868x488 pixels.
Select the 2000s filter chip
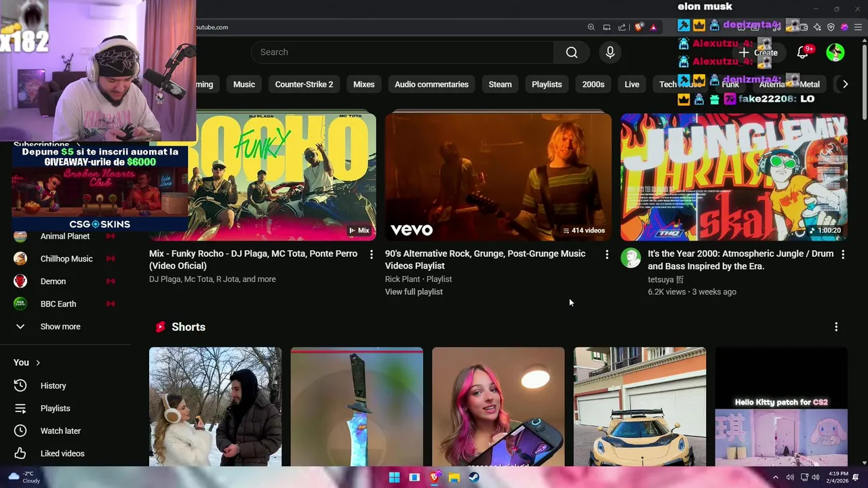coord(593,84)
